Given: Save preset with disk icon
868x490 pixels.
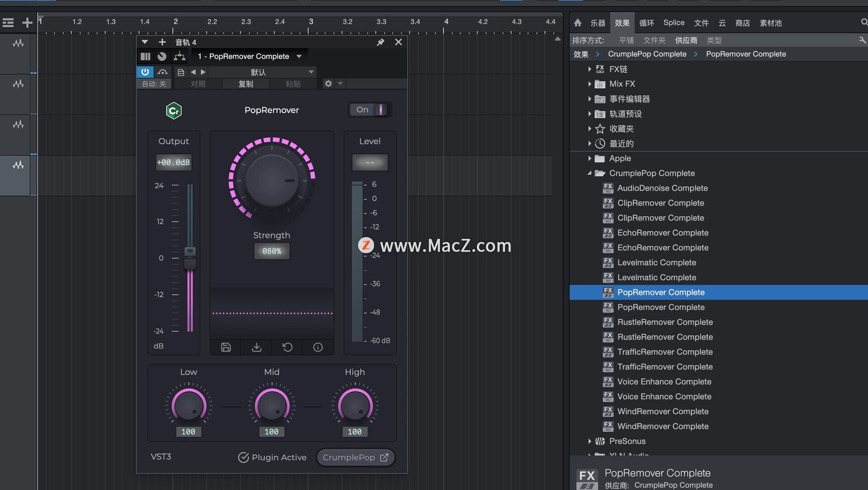Looking at the screenshot, I should pos(226,347).
